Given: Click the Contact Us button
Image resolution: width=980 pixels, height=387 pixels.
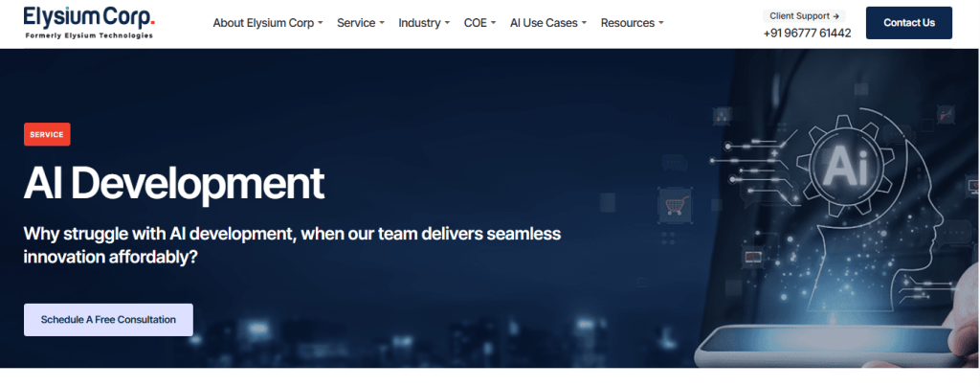Looking at the screenshot, I should 908,23.
